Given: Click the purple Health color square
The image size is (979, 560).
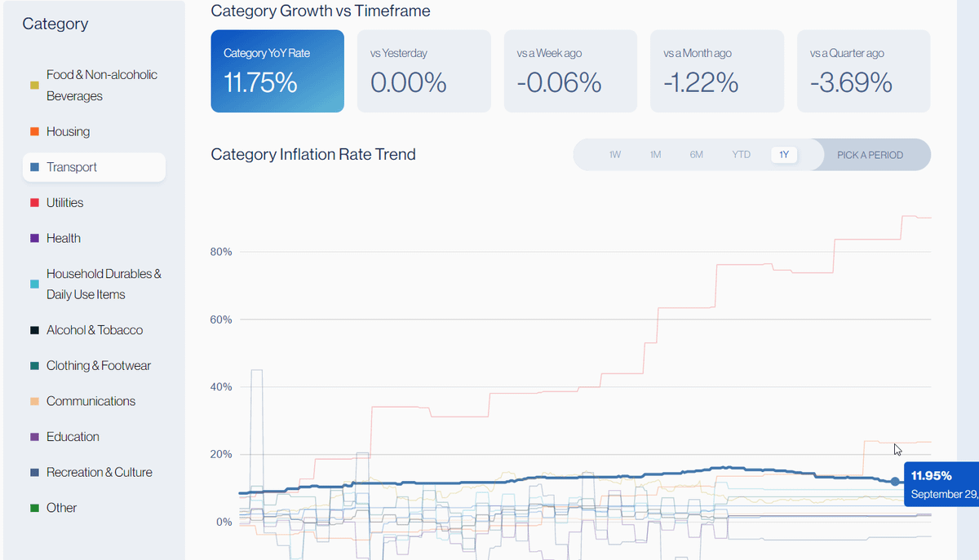Looking at the screenshot, I should pos(34,238).
